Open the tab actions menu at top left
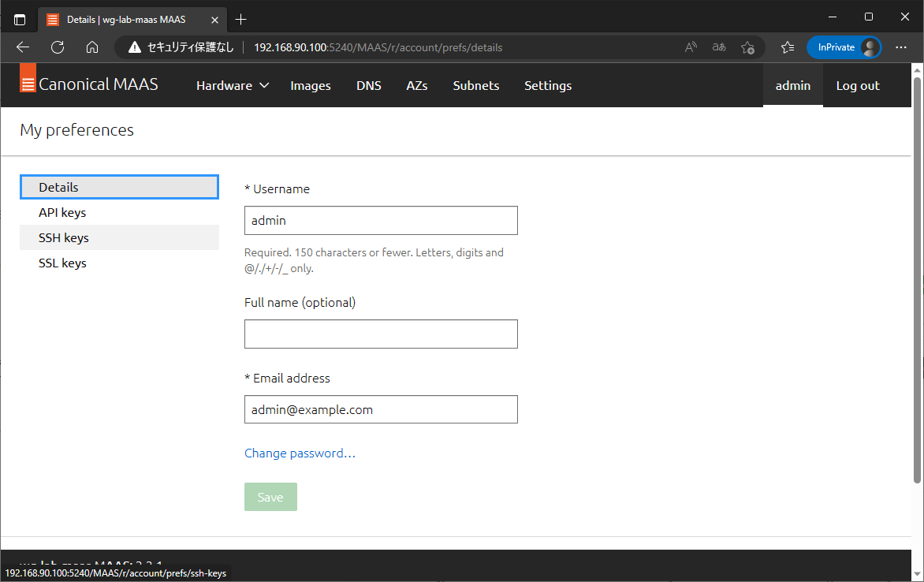 pos(20,19)
